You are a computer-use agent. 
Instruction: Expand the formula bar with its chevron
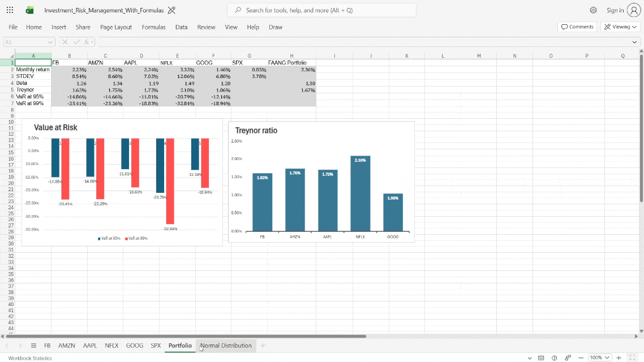(634, 42)
